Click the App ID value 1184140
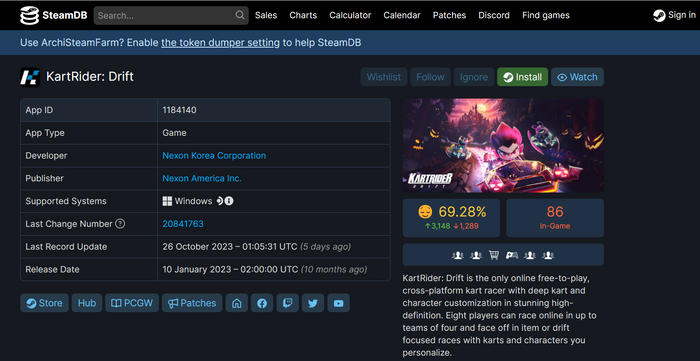The image size is (700, 361). pyautogui.click(x=179, y=110)
